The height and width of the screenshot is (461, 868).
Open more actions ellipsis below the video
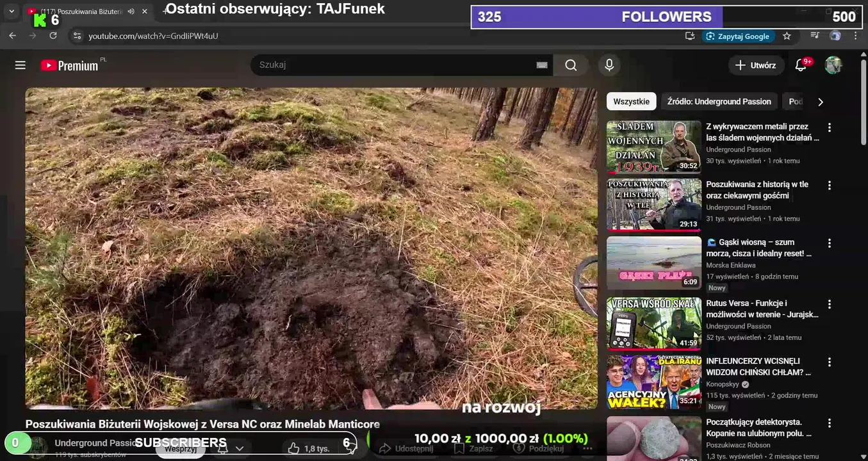pos(587,449)
